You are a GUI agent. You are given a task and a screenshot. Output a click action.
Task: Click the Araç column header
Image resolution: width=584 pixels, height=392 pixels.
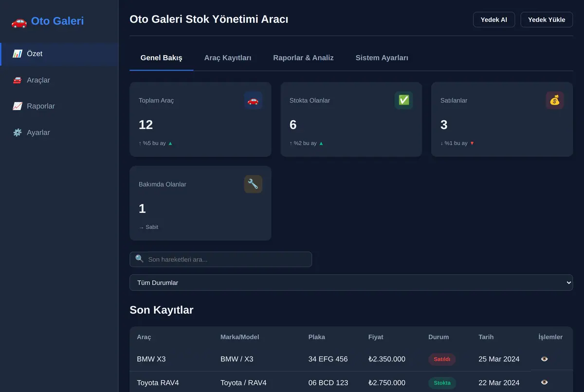tap(144, 337)
